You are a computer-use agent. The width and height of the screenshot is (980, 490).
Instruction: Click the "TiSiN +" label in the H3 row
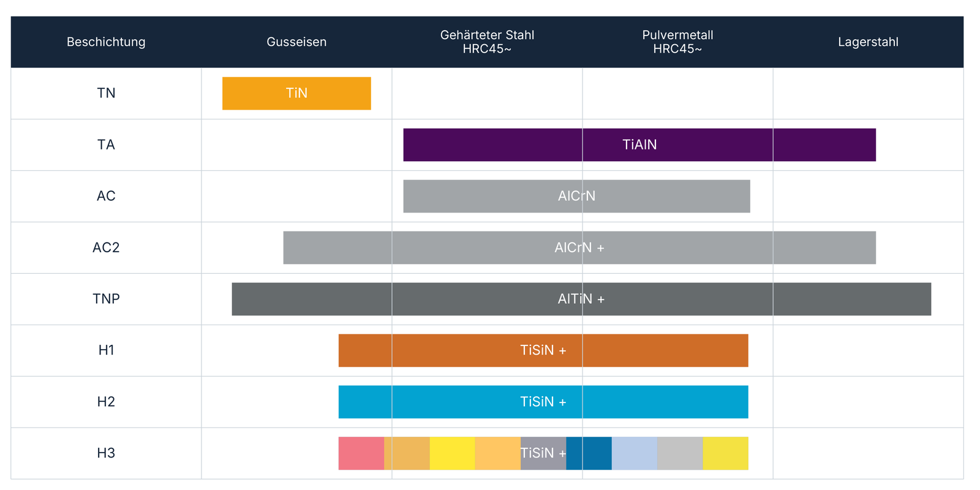point(543,453)
